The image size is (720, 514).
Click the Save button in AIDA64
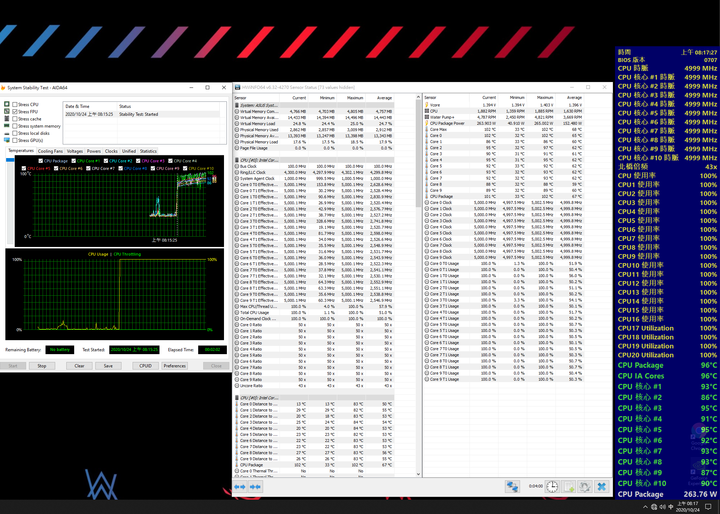click(108, 366)
